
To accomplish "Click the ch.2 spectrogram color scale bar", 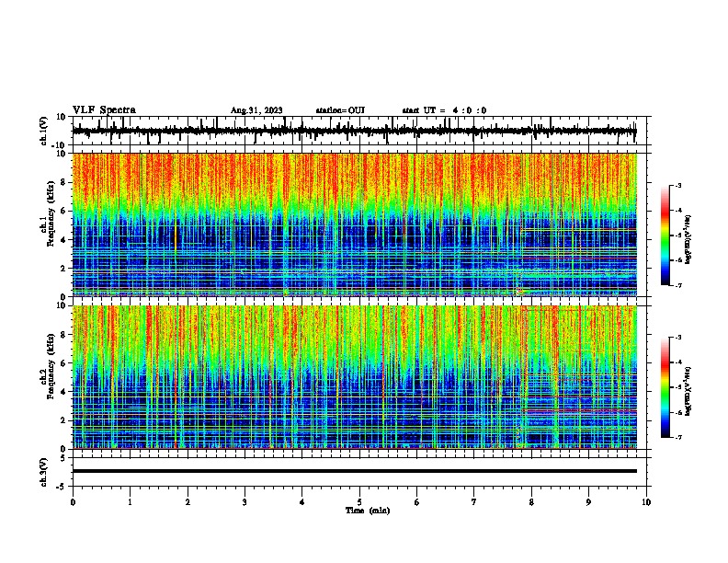I will (x=665, y=387).
